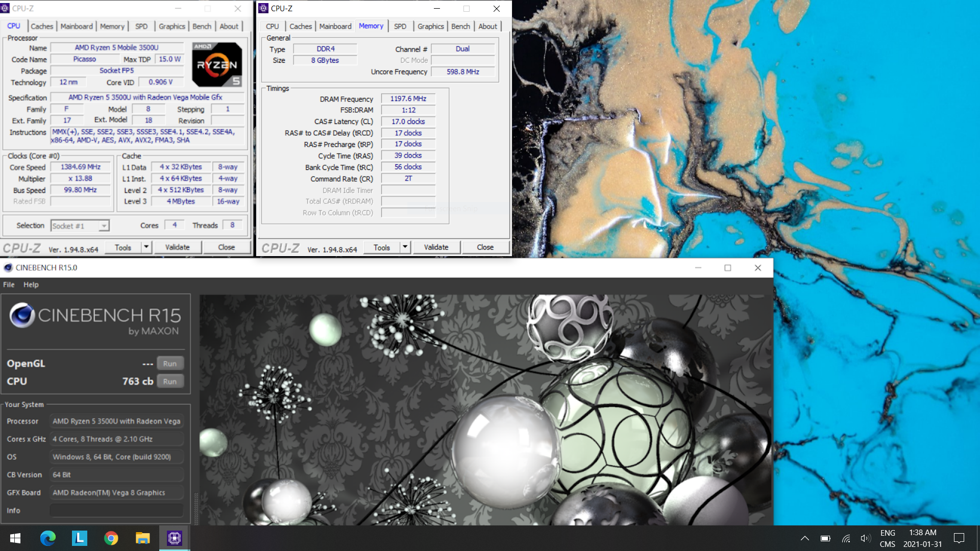The height and width of the screenshot is (551, 980).
Task: Open About tab in right CPU-Z window
Action: (487, 26)
